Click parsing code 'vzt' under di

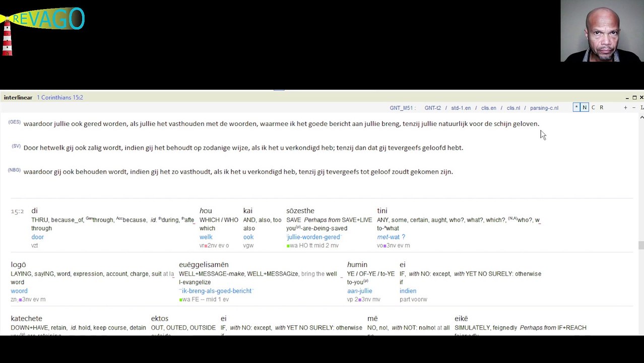(x=34, y=246)
